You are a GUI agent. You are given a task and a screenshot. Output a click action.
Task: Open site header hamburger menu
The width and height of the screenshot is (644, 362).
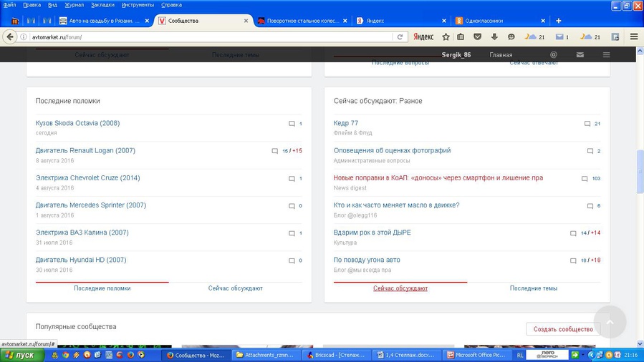[x=606, y=54]
